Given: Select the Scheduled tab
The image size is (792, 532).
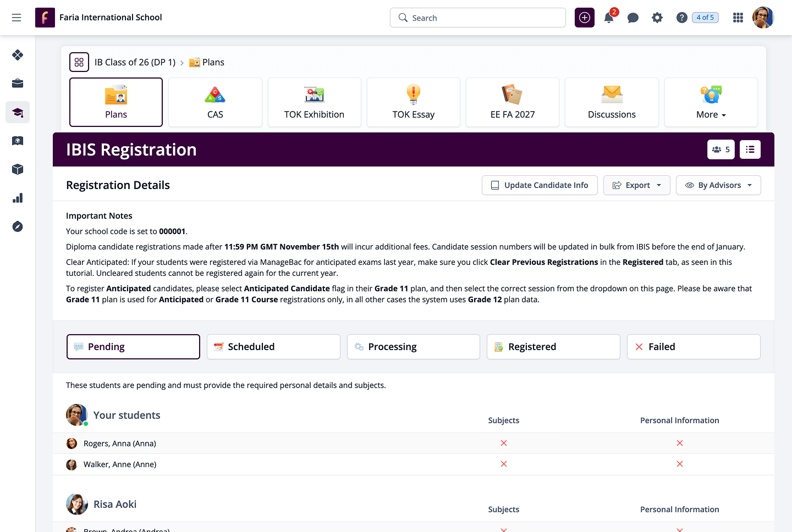Looking at the screenshot, I should click(273, 347).
